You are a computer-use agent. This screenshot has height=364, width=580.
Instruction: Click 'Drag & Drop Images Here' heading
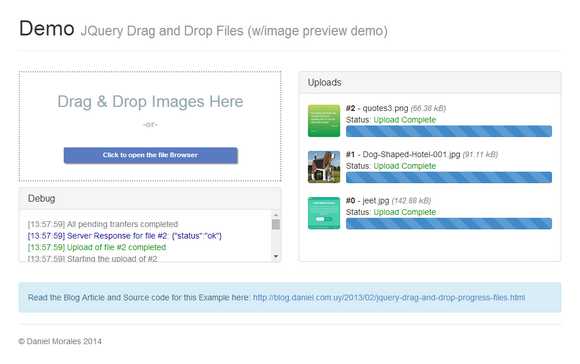click(x=150, y=102)
